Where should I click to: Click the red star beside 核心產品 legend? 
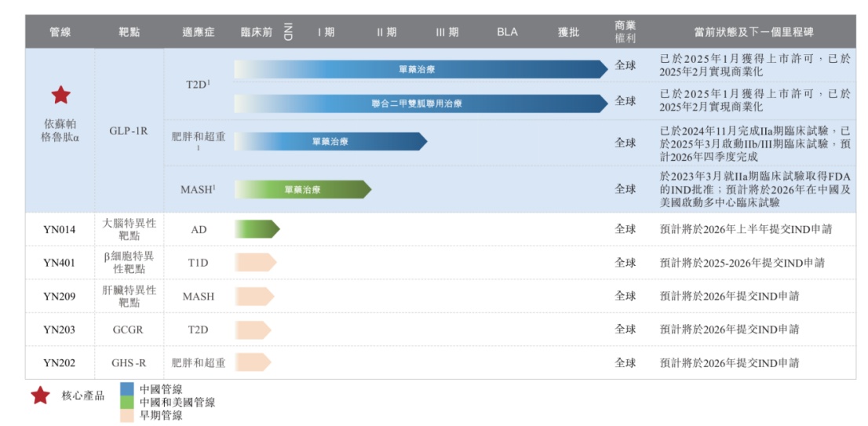coord(40,395)
